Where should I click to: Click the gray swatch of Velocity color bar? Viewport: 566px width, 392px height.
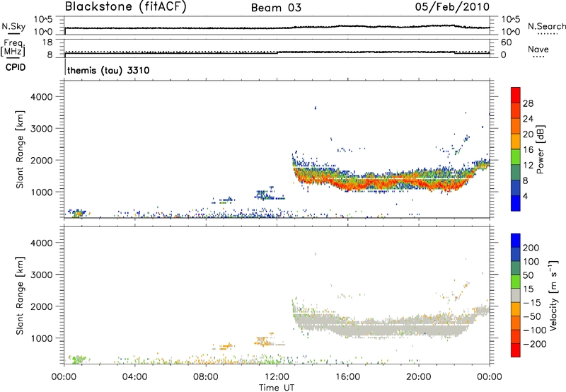(516, 295)
